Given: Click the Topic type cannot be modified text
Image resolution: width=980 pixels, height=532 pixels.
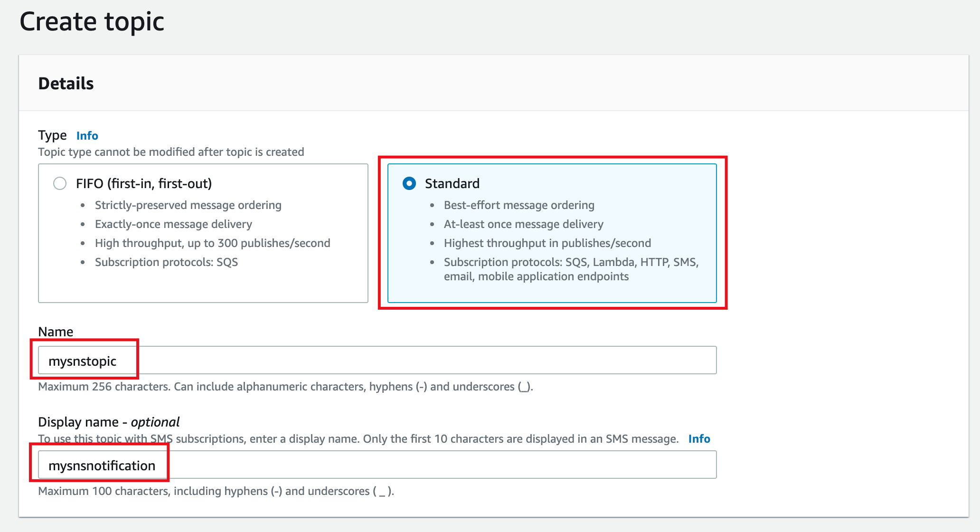Looking at the screenshot, I should (x=171, y=152).
